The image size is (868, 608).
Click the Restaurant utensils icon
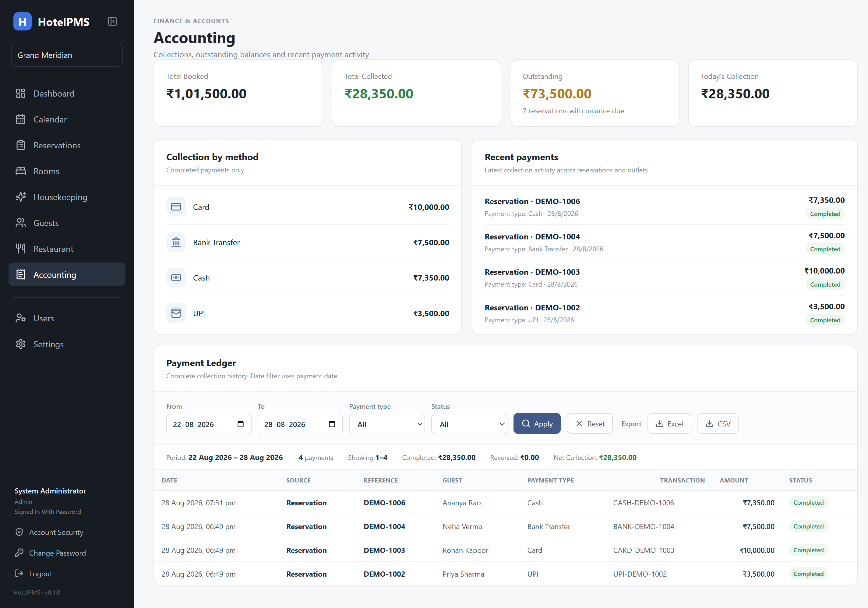[21, 249]
